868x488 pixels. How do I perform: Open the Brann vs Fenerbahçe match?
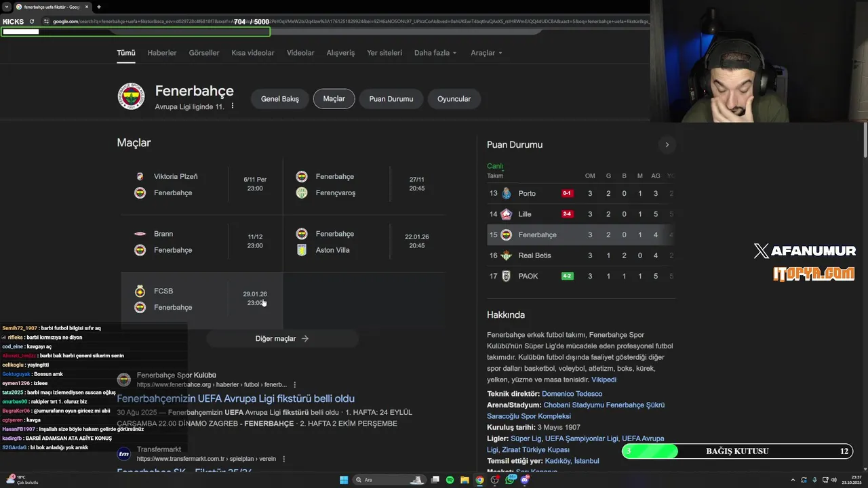pyautogui.click(x=201, y=242)
